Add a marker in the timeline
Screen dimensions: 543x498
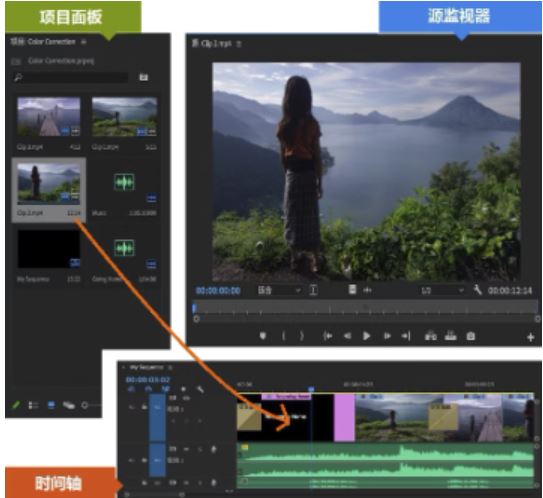(x=184, y=389)
